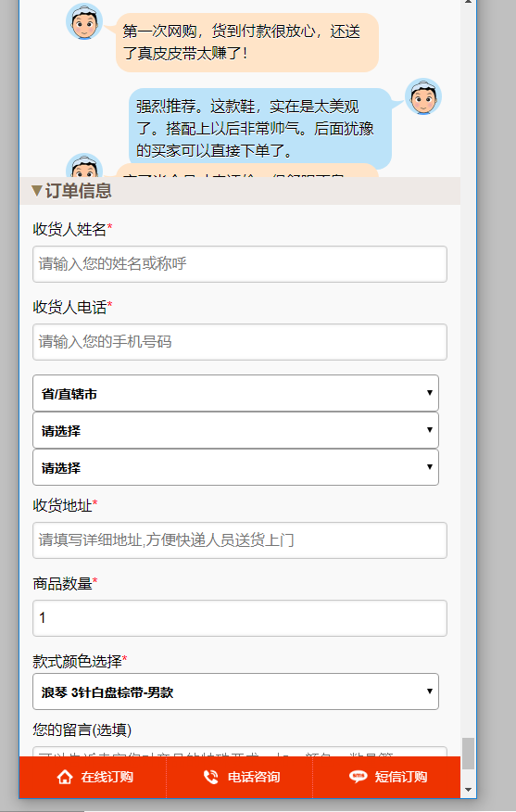Focus the 收货地址 detailed address field
The height and width of the screenshot is (812, 516).
[x=240, y=540]
